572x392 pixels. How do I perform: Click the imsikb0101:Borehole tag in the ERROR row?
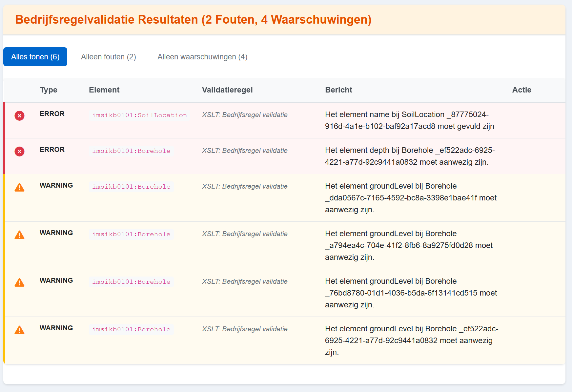pyautogui.click(x=131, y=151)
